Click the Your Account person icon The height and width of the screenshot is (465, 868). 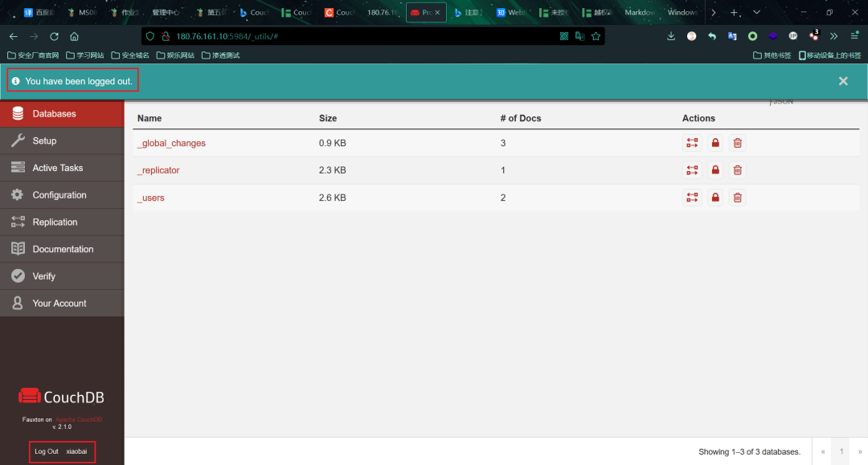tap(18, 303)
